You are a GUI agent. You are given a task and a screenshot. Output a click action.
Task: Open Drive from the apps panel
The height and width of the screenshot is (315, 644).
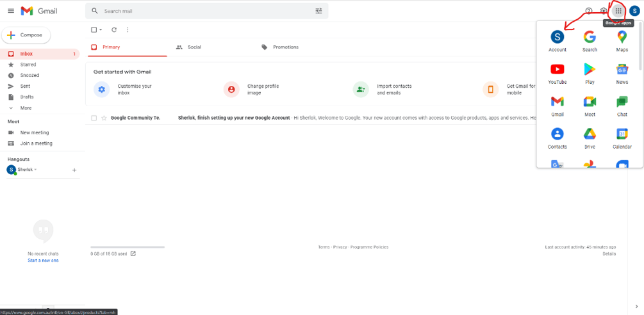point(590,139)
